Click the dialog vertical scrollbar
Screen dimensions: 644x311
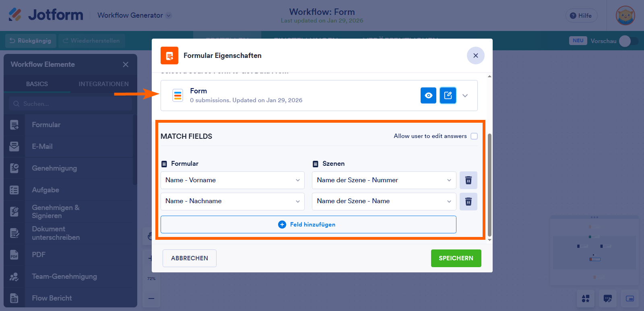[489, 185]
